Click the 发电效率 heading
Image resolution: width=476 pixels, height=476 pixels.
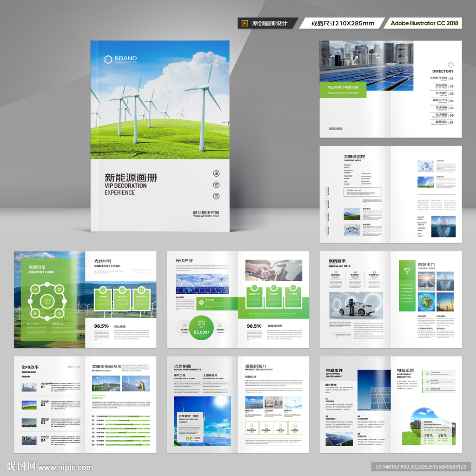coord(30,367)
